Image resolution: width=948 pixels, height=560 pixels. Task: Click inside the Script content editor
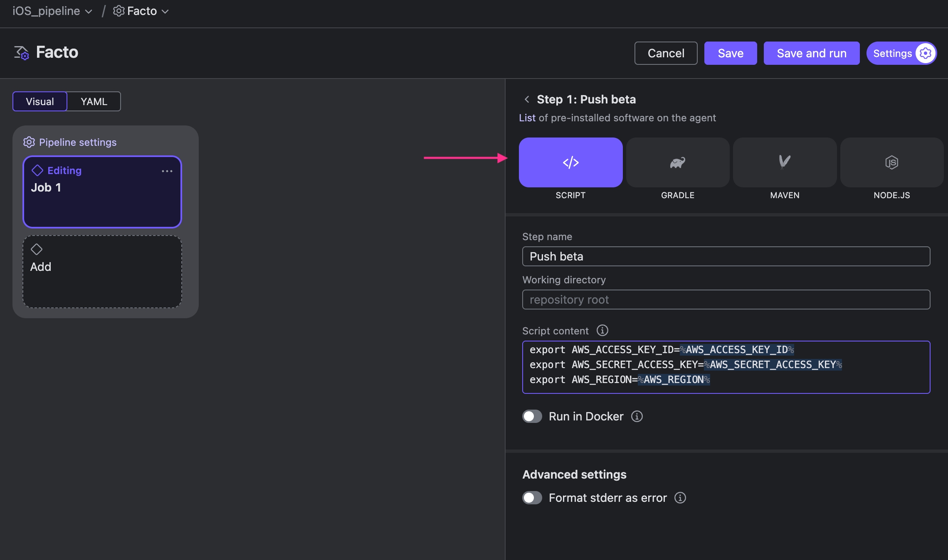(726, 367)
